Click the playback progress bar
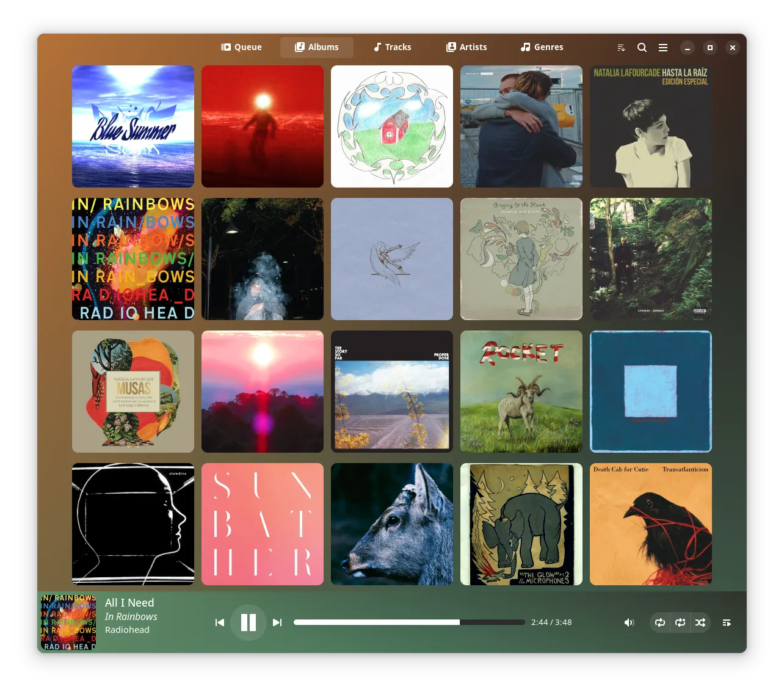This screenshot has height=694, width=784. point(409,623)
